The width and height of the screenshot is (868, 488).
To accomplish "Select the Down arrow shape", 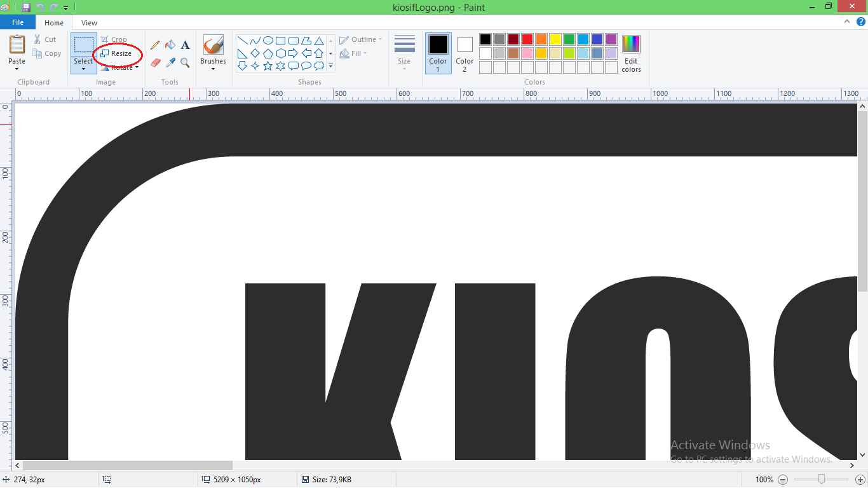I will tap(242, 66).
